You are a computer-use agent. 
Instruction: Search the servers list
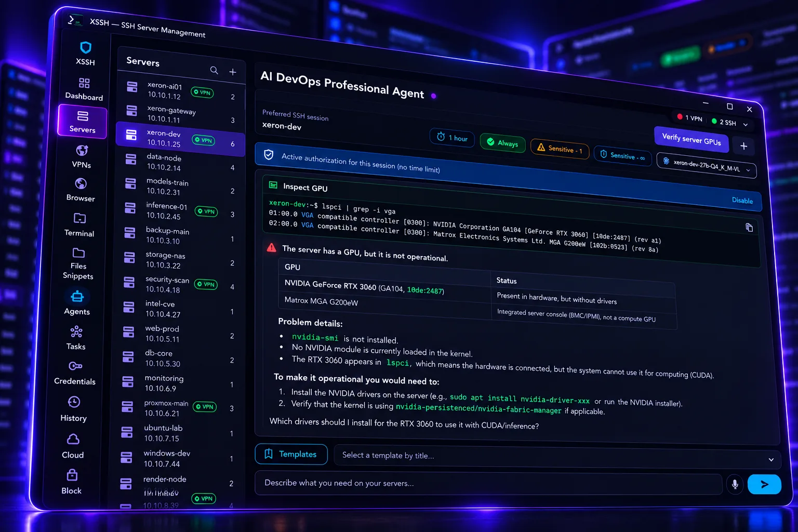point(214,70)
